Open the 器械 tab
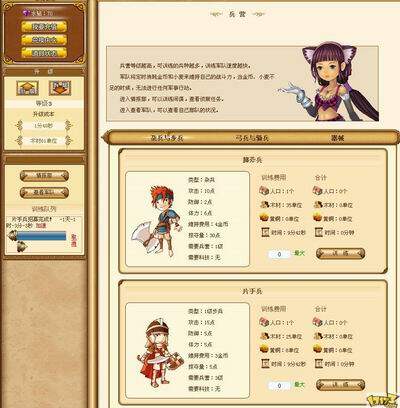Screen dimensions: 400x408 (337, 138)
